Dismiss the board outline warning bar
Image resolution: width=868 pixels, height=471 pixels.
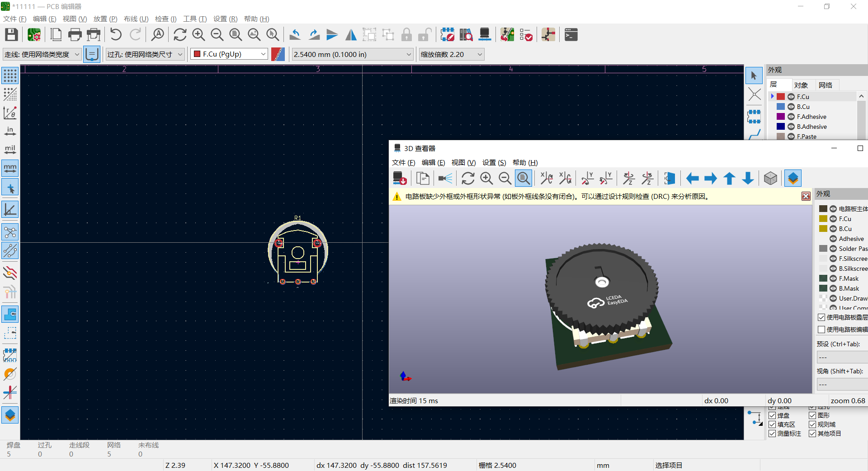[x=806, y=196]
